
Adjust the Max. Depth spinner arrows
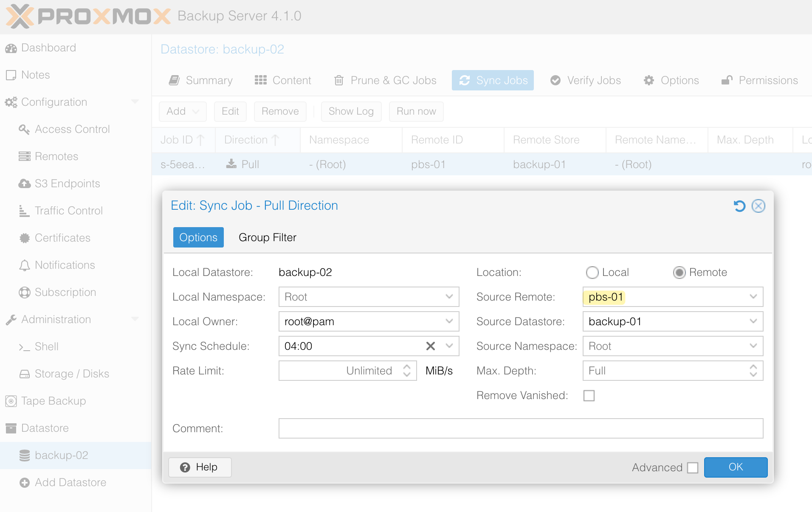(753, 371)
